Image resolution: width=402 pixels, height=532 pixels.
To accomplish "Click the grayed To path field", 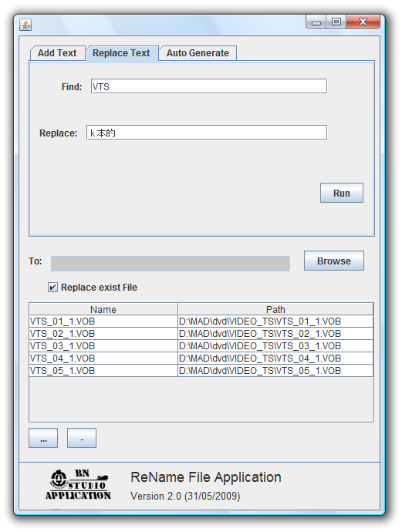I will pos(171,264).
